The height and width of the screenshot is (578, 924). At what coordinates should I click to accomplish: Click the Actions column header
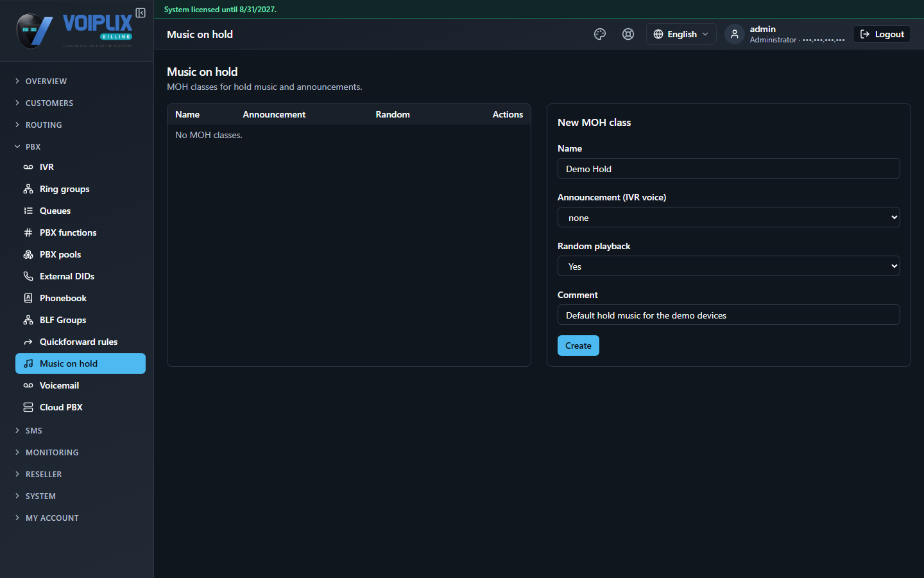point(508,114)
